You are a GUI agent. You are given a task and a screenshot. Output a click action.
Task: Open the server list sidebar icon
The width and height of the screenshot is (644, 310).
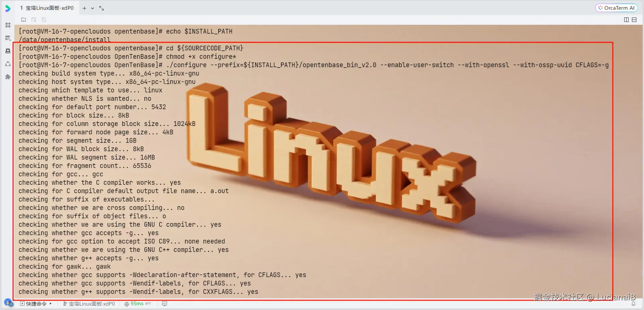[8, 38]
